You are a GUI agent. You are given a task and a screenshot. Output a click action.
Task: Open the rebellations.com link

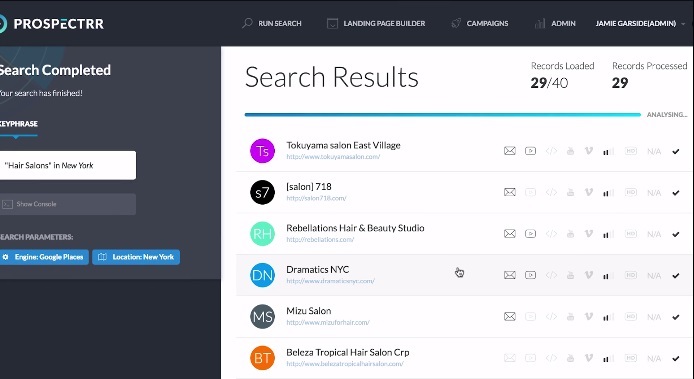click(320, 240)
